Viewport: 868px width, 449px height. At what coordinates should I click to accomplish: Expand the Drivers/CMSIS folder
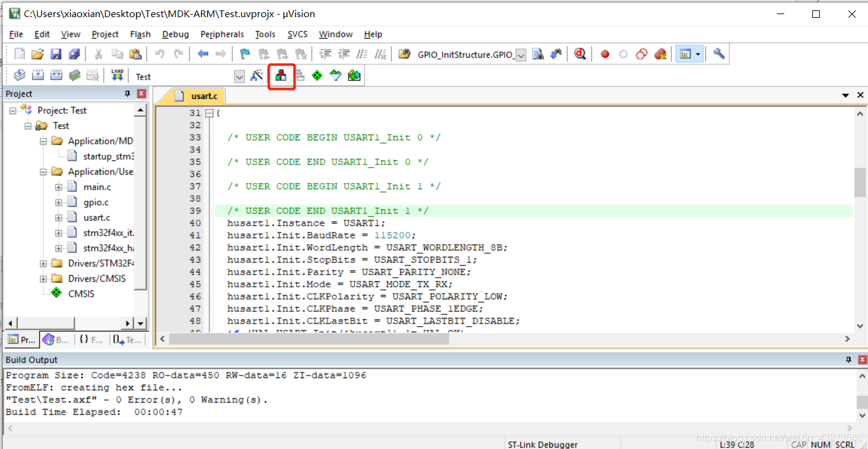(43, 278)
